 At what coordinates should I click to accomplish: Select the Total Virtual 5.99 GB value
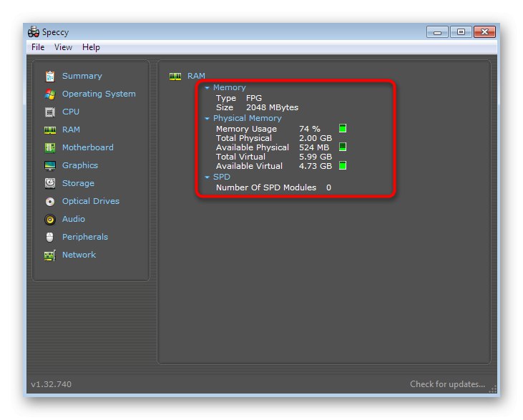tap(316, 157)
